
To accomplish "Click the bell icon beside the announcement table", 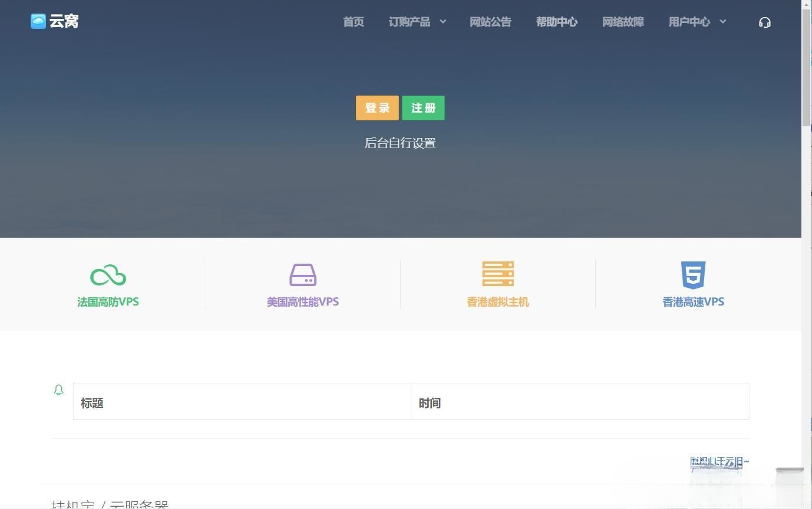I will pyautogui.click(x=58, y=390).
